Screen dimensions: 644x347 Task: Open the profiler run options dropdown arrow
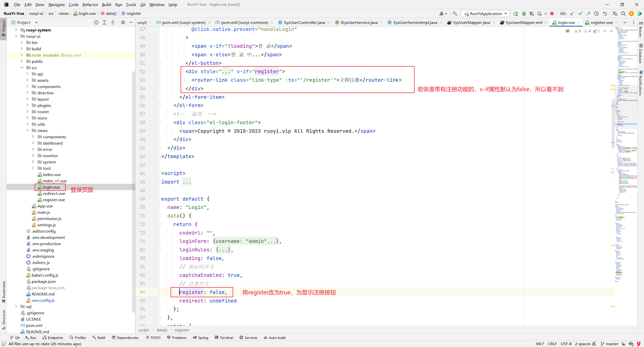point(545,14)
